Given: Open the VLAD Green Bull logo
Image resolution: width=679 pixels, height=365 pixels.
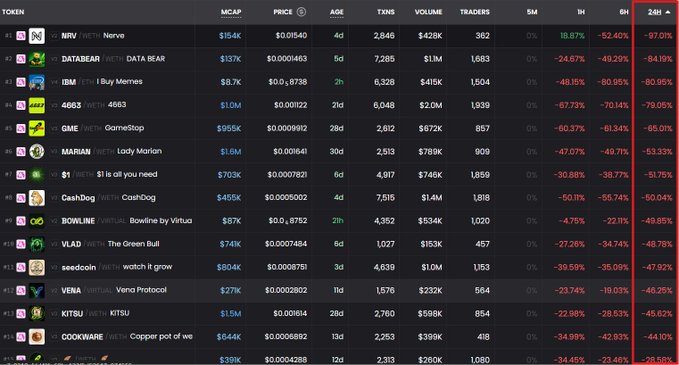Looking at the screenshot, I should click(x=37, y=244).
